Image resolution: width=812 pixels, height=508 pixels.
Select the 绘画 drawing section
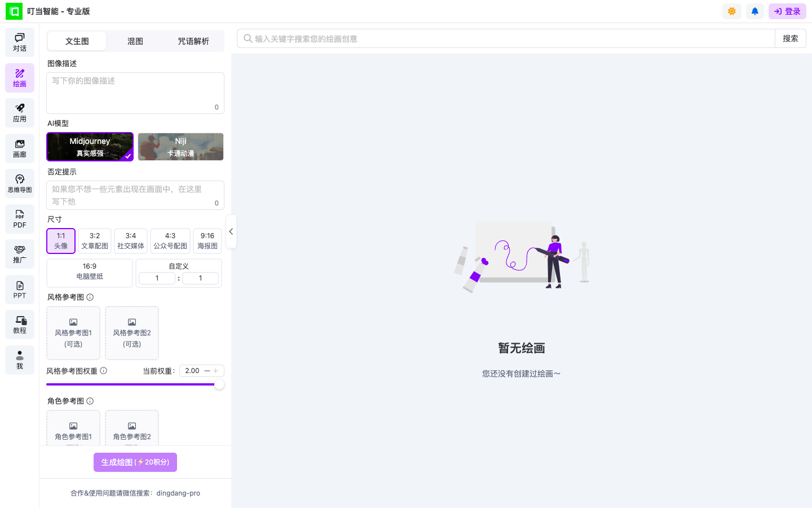[19, 77]
